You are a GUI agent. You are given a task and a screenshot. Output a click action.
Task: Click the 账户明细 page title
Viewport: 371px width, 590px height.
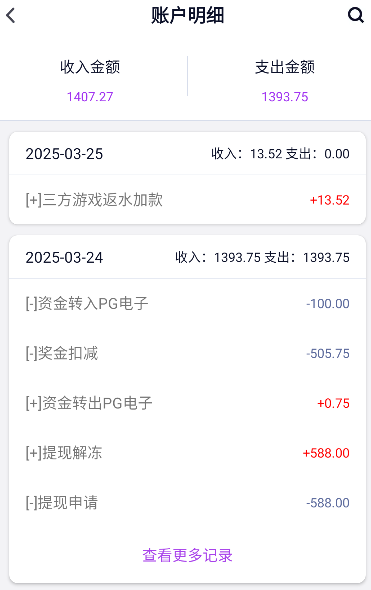[187, 16]
